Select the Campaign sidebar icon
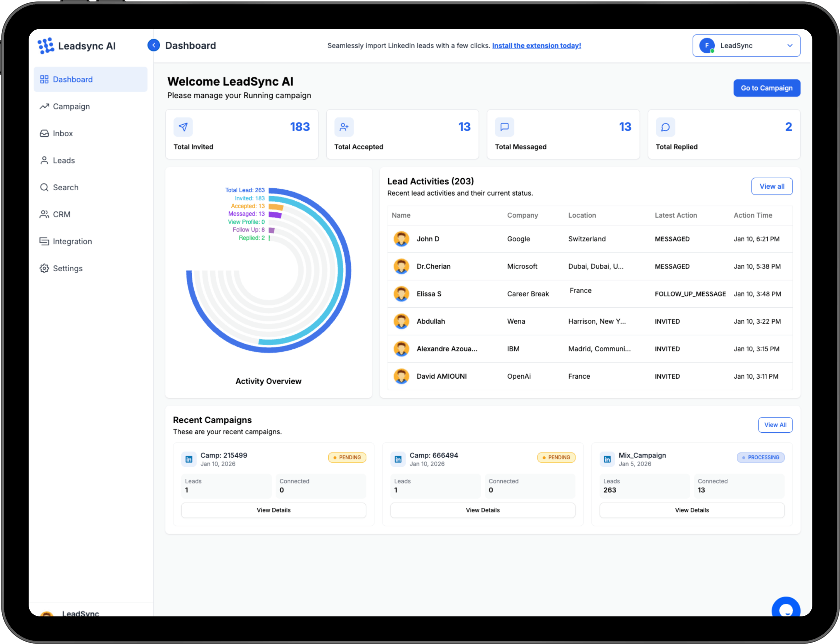The width and height of the screenshot is (840, 644). (x=44, y=106)
